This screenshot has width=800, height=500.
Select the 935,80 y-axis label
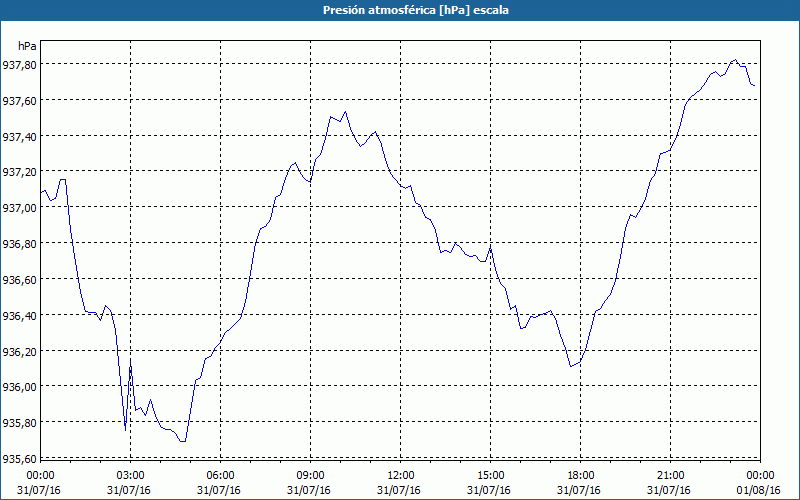click(x=19, y=422)
